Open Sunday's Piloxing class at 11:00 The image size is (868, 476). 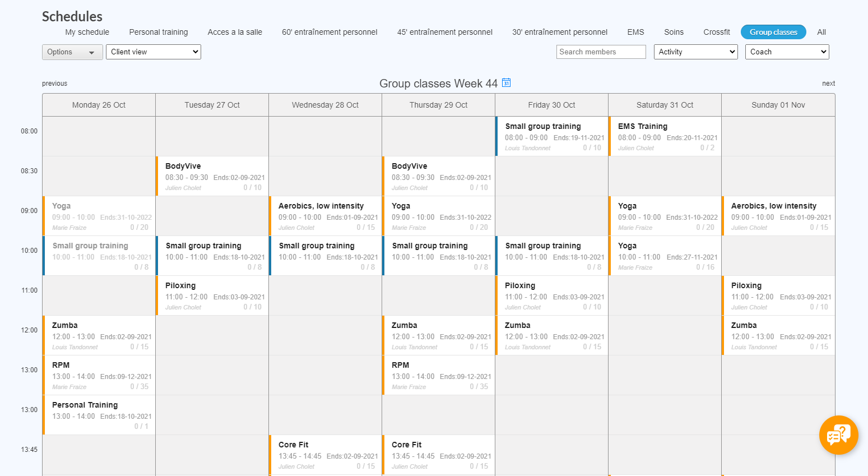tap(778, 295)
